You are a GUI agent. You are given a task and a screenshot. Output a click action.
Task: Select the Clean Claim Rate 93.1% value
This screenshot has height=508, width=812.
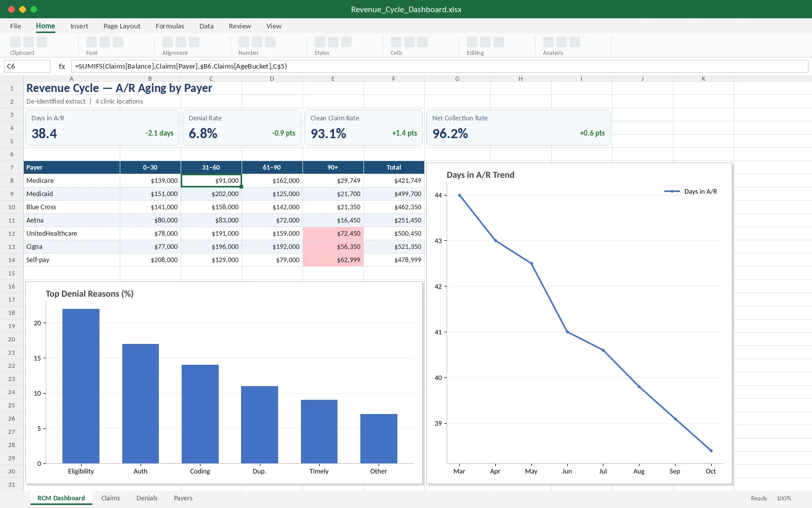tap(328, 134)
